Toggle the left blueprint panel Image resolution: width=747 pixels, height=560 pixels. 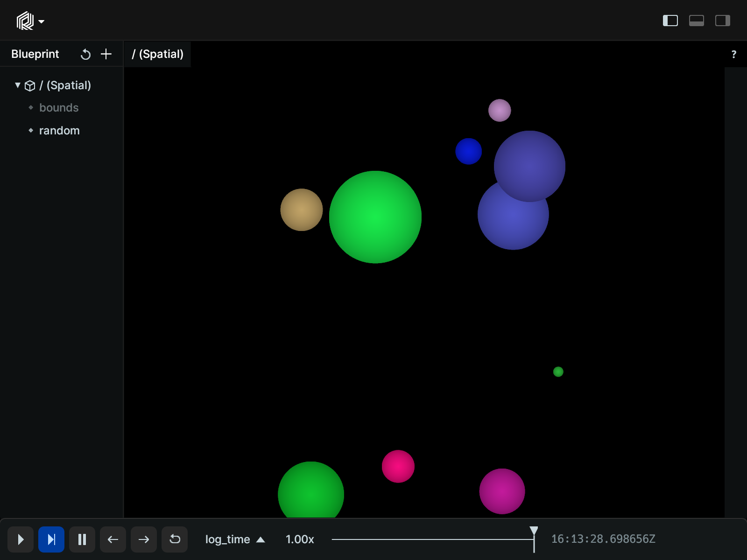[670, 21]
